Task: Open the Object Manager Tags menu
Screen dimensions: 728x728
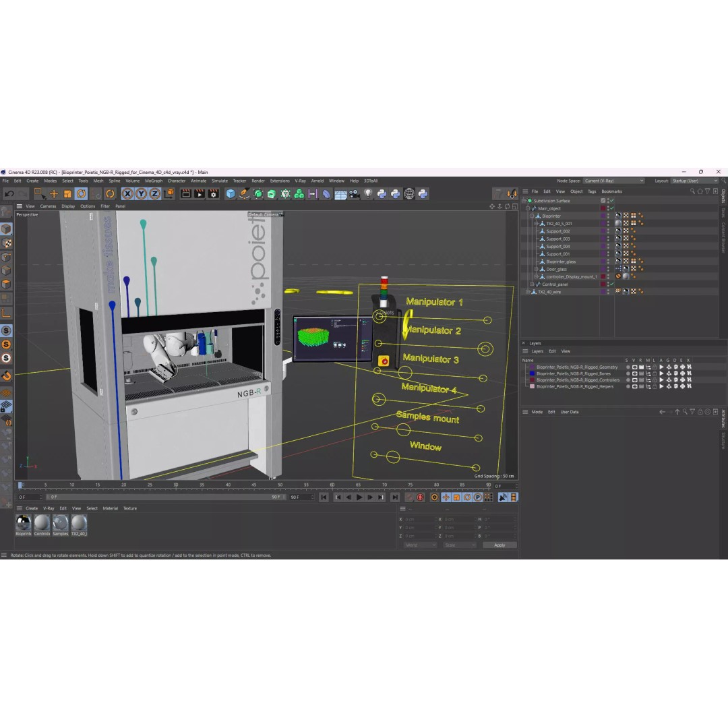Action: tap(592, 191)
